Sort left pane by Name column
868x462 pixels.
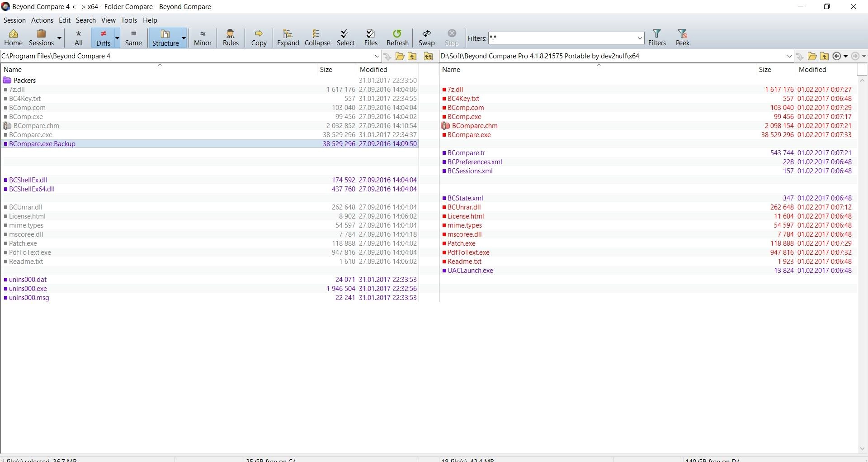(159, 70)
